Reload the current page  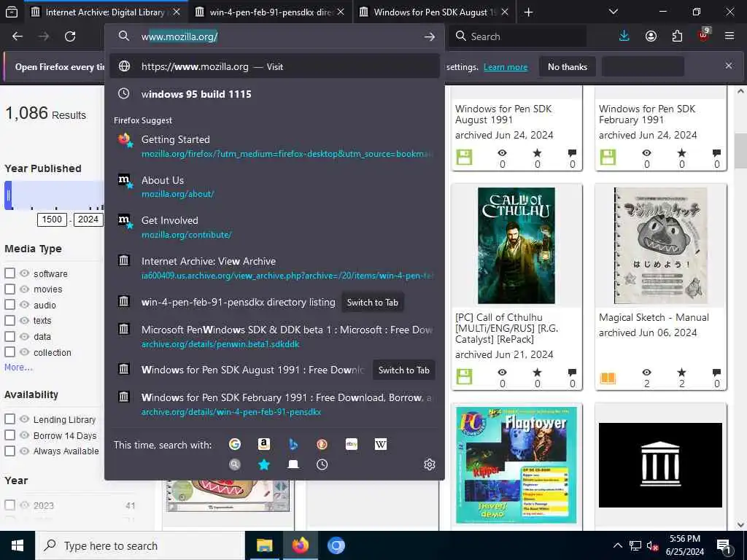tap(70, 36)
